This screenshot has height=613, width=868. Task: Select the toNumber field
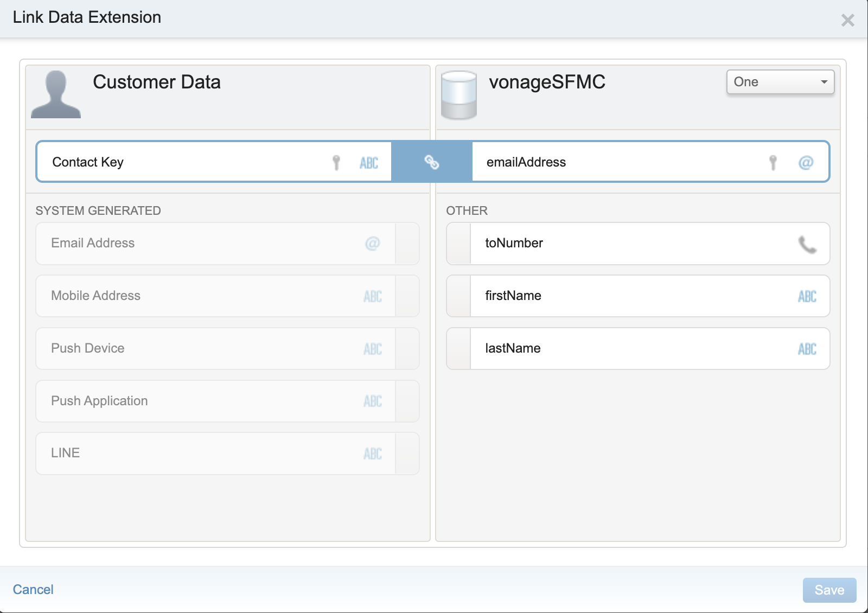click(x=638, y=244)
